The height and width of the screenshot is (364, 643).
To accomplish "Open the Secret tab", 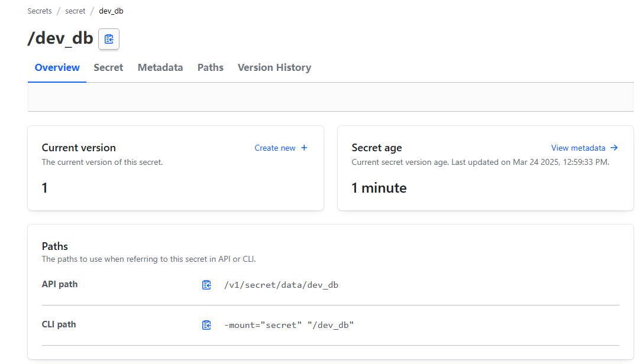I will (108, 67).
